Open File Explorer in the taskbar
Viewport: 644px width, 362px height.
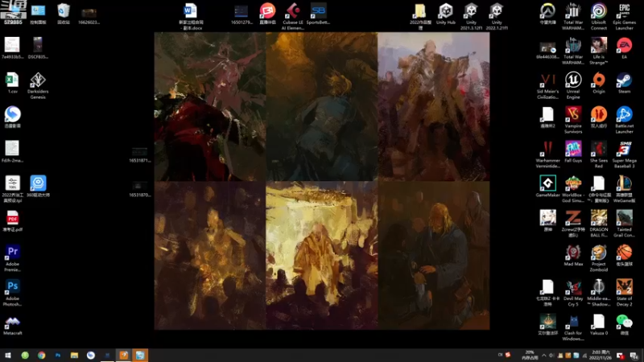click(x=74, y=356)
